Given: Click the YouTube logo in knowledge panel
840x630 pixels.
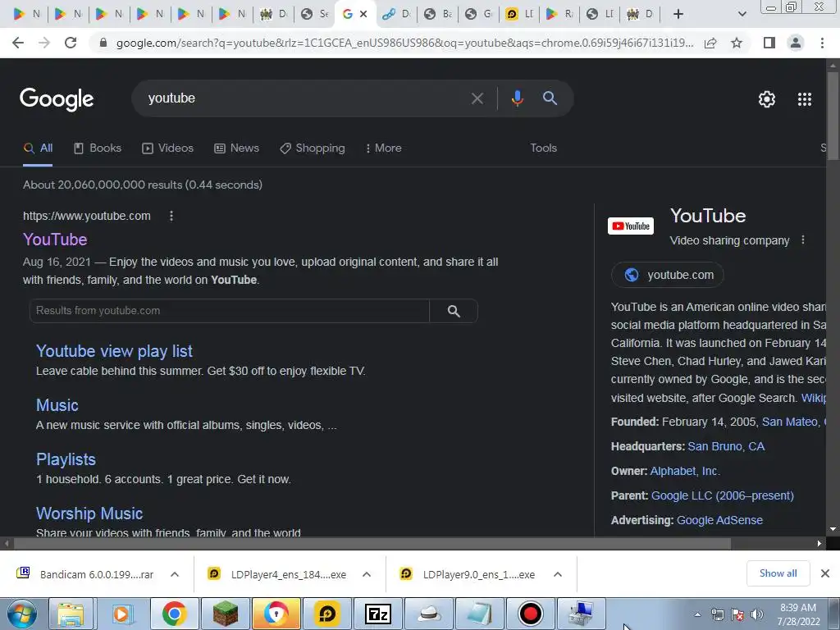Looking at the screenshot, I should tap(631, 226).
